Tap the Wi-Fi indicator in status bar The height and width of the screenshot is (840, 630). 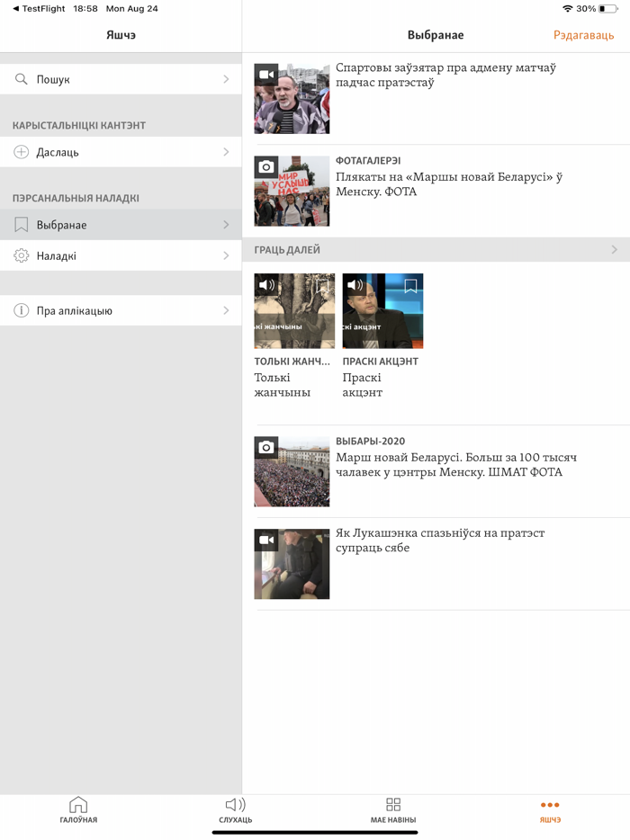[567, 9]
